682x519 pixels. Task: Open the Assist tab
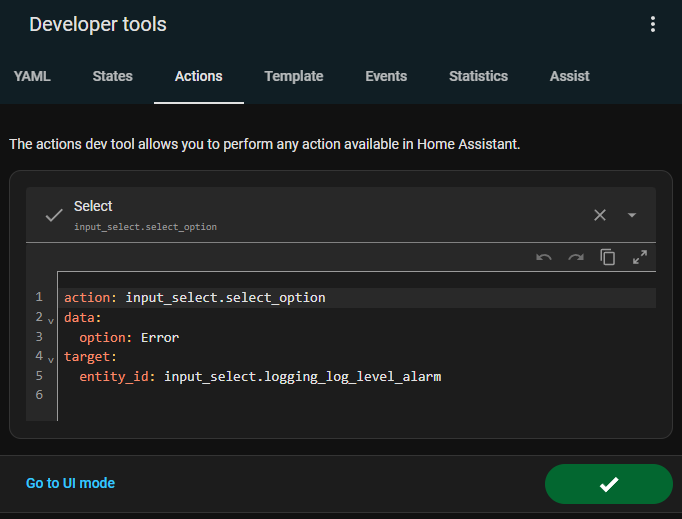click(570, 76)
